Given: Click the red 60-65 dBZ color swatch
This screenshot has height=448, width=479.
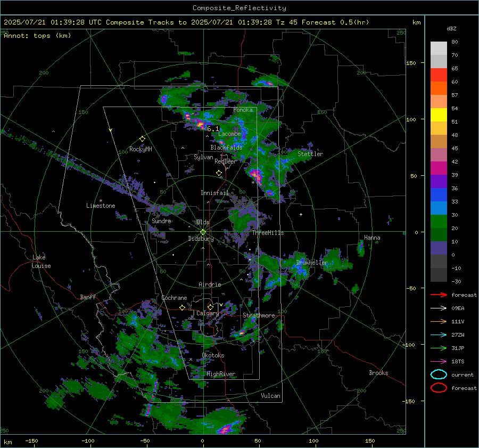Looking at the screenshot, I should (439, 75).
